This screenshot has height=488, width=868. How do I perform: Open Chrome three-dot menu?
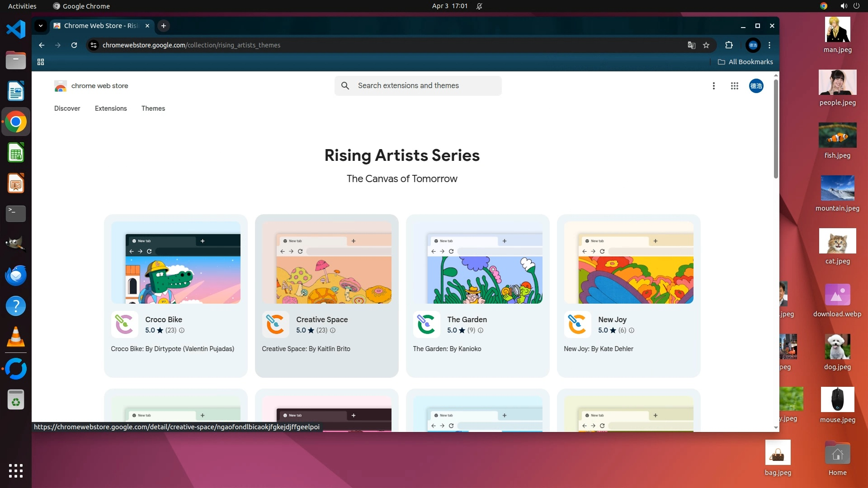[x=769, y=45]
